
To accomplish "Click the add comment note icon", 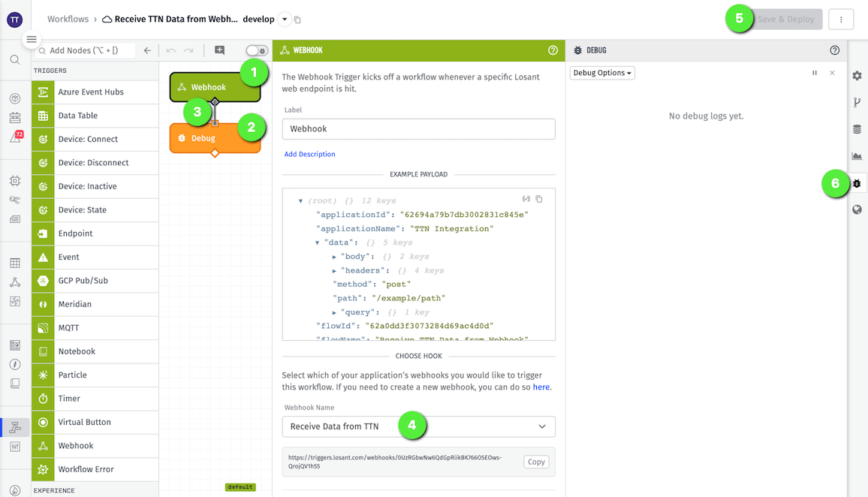I will tap(219, 50).
